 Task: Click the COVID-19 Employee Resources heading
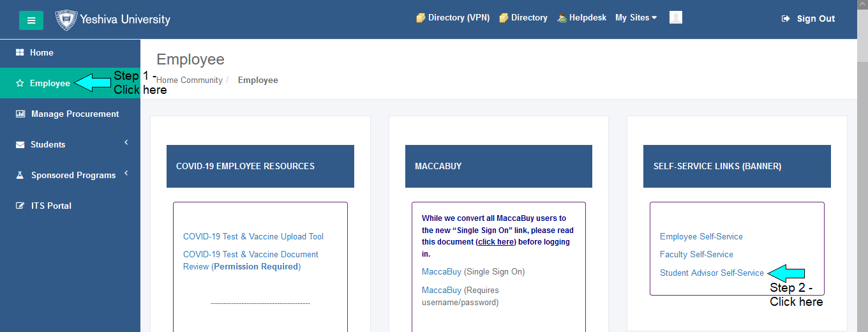point(260,166)
